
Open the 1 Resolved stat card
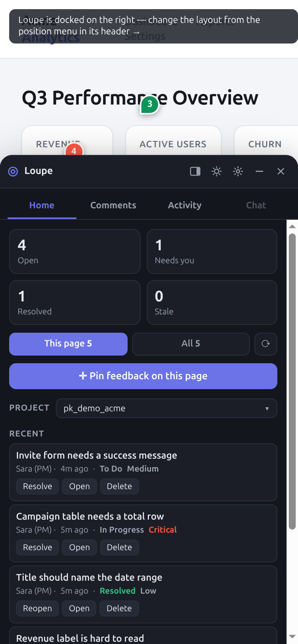click(75, 303)
